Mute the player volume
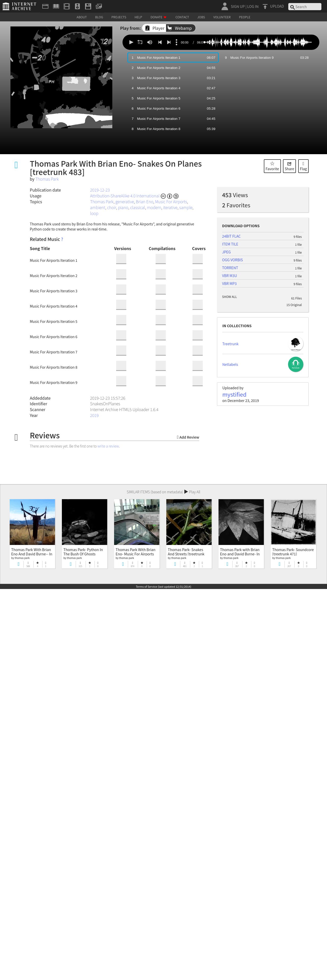 tap(149, 42)
